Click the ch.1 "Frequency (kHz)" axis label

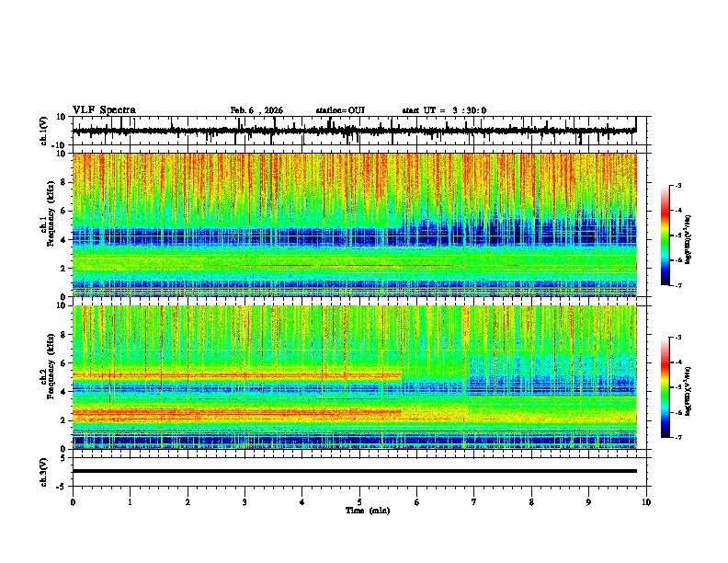pos(51,213)
